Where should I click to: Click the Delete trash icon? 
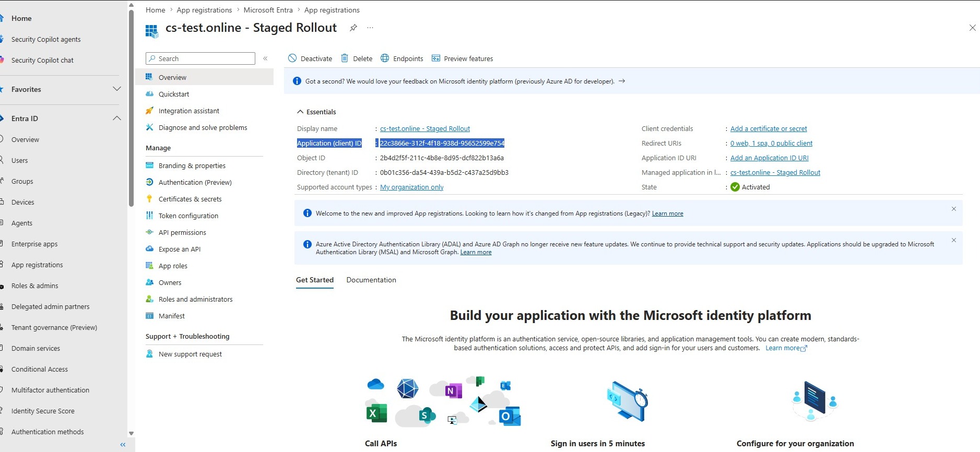pyautogui.click(x=345, y=58)
